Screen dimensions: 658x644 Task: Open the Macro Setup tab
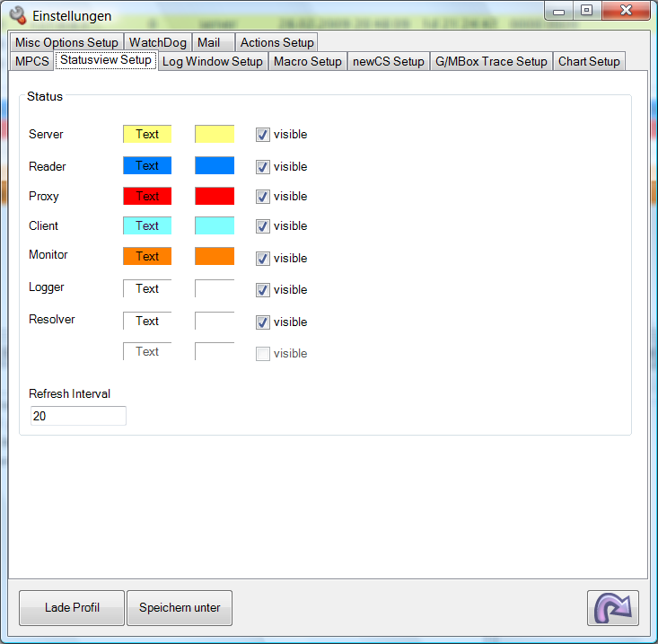308,61
